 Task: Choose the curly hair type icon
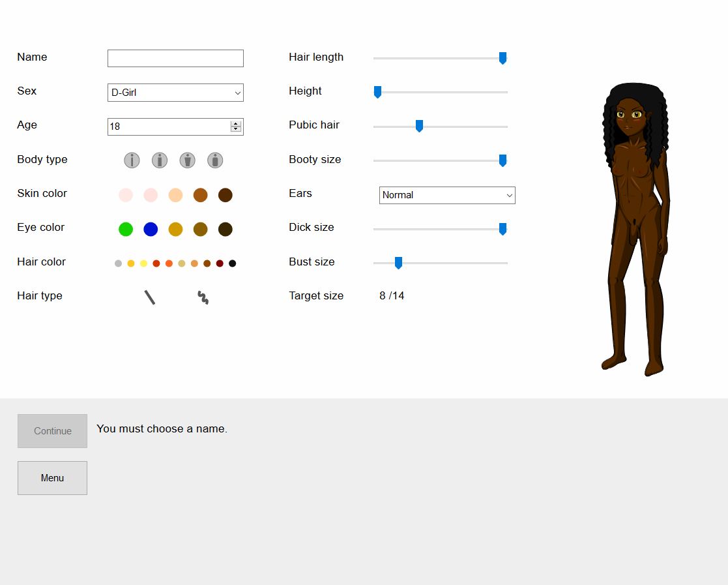pyautogui.click(x=203, y=297)
